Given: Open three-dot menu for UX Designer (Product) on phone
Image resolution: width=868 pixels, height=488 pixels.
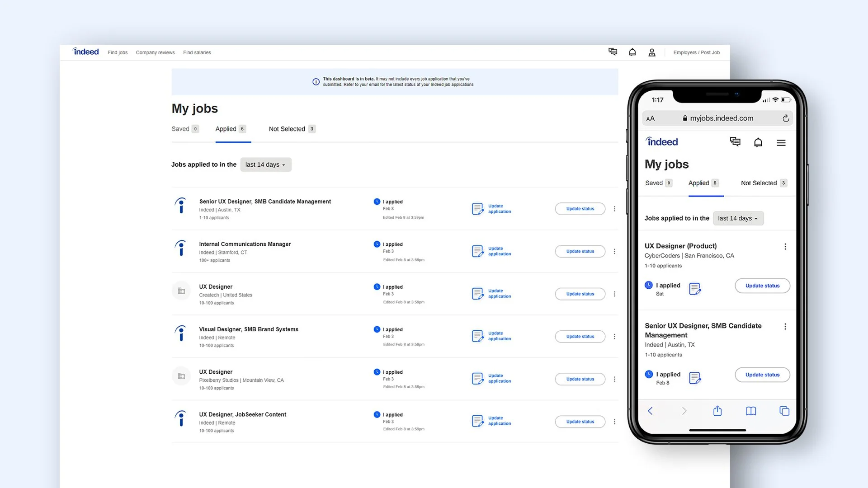Looking at the screenshot, I should point(785,247).
